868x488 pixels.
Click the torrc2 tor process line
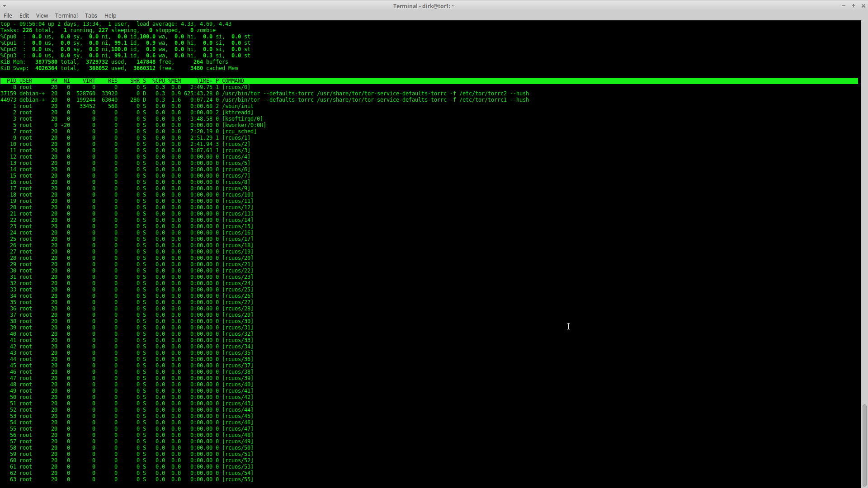click(x=375, y=94)
